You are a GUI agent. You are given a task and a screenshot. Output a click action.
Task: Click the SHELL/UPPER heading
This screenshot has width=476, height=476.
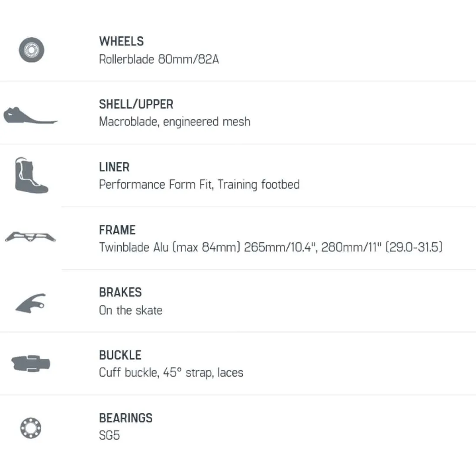pyautogui.click(x=136, y=104)
